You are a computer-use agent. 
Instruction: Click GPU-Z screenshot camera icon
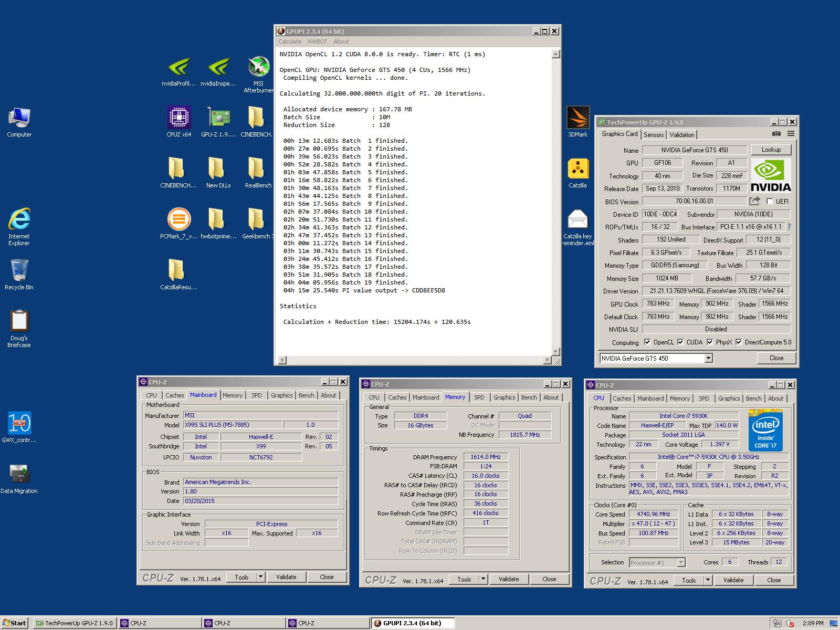(776, 134)
